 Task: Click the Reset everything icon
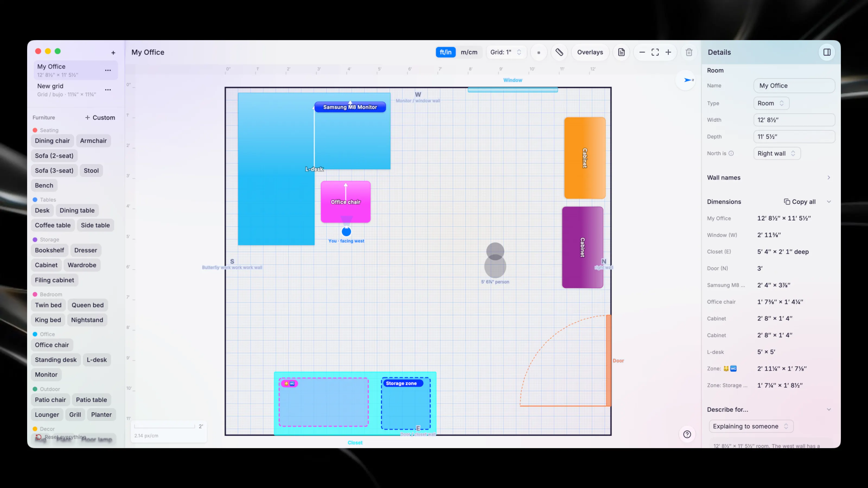pos(39,437)
